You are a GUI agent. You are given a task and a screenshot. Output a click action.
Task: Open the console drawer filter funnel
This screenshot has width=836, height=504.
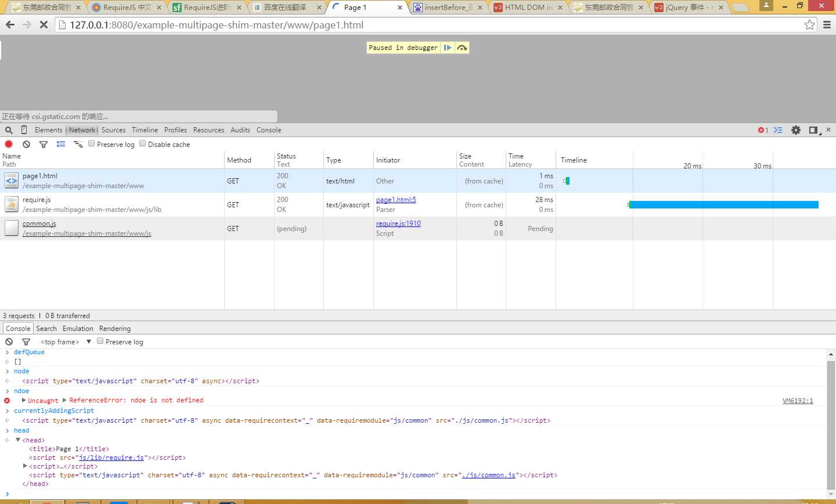pos(26,341)
